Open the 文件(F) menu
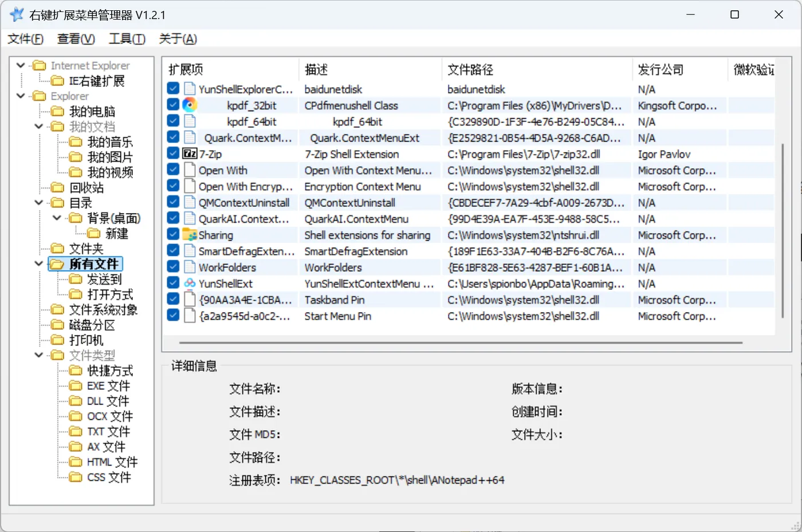This screenshot has height=532, width=802. pyautogui.click(x=26, y=39)
